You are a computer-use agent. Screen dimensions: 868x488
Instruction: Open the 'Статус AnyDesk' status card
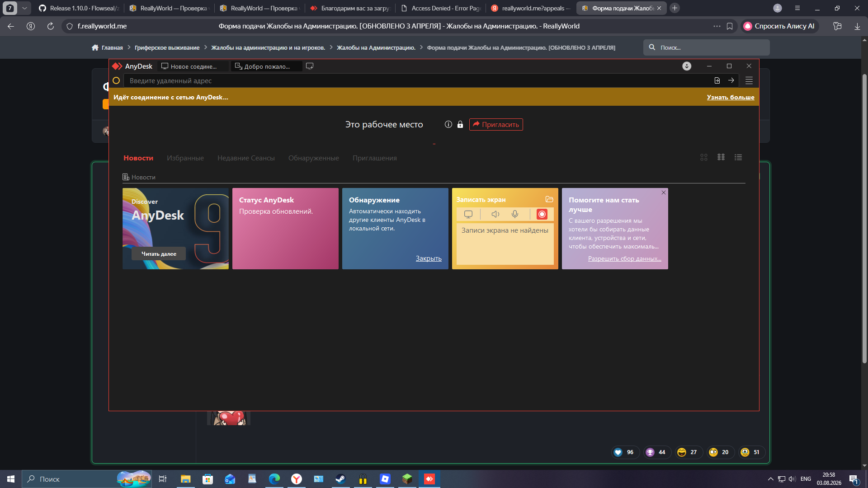pyautogui.click(x=285, y=229)
